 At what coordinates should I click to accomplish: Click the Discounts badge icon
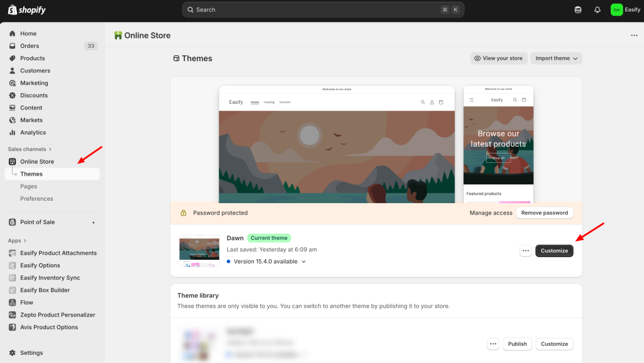[x=13, y=95]
